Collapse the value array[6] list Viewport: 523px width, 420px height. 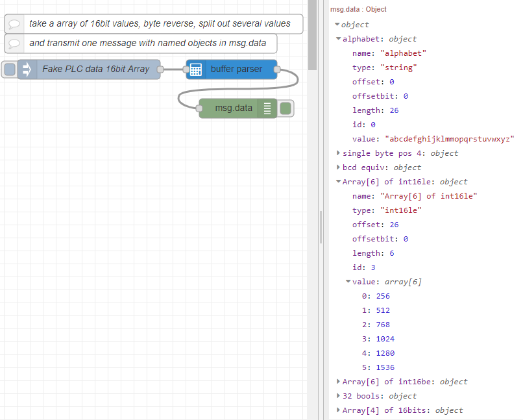pos(348,282)
